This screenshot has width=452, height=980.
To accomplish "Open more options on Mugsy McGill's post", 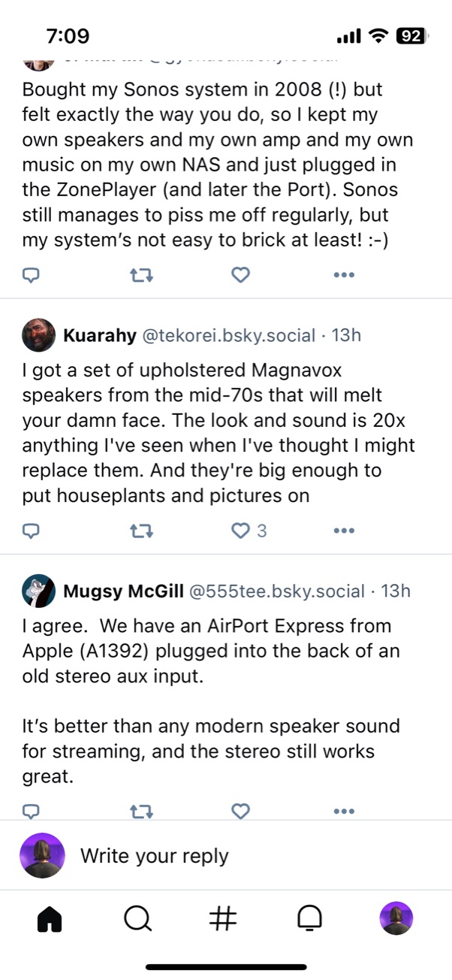I will coord(343,811).
